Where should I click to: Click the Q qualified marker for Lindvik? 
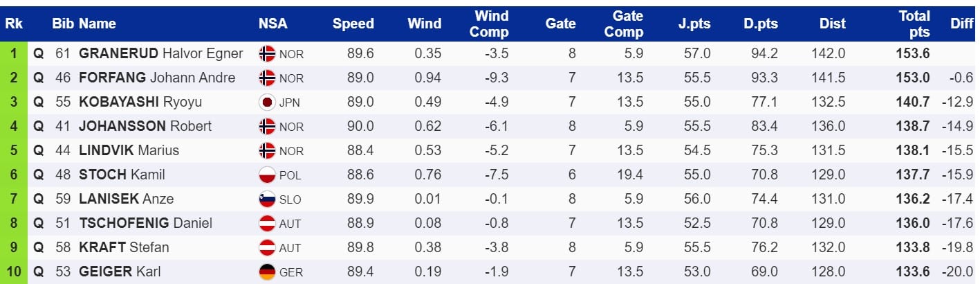(x=39, y=151)
